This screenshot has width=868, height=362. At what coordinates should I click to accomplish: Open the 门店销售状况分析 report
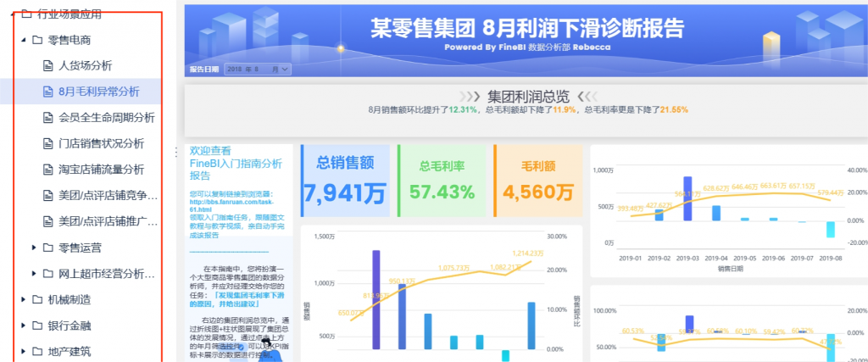(102, 144)
